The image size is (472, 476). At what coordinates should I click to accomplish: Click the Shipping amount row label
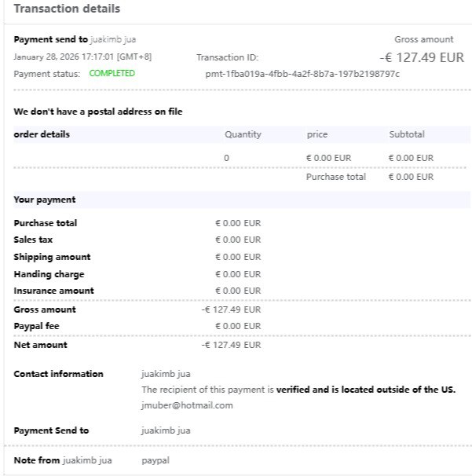(52, 257)
